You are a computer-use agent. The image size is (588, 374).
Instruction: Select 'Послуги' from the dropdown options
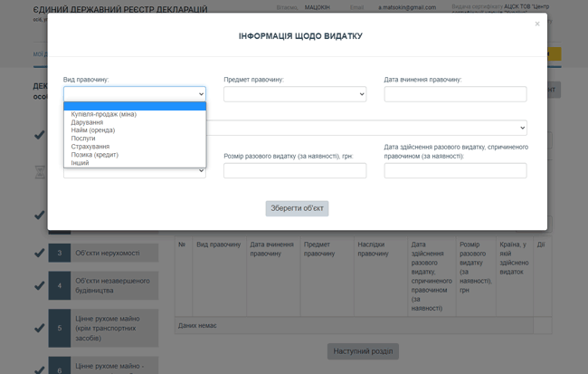83,139
